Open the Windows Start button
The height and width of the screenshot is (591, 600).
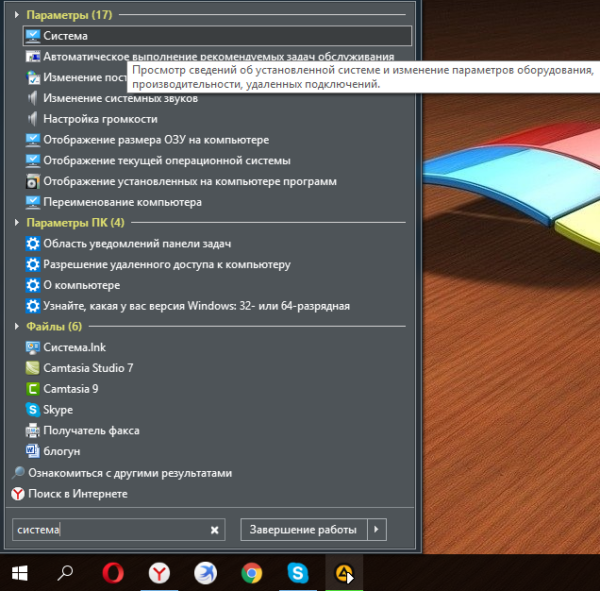pos(20,573)
